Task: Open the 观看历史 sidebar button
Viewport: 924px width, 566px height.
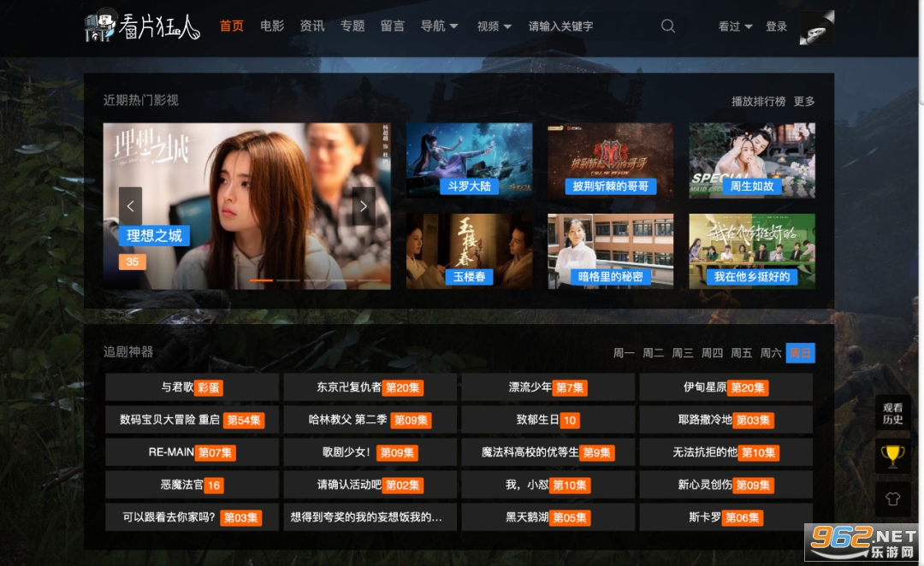Action: (x=892, y=413)
